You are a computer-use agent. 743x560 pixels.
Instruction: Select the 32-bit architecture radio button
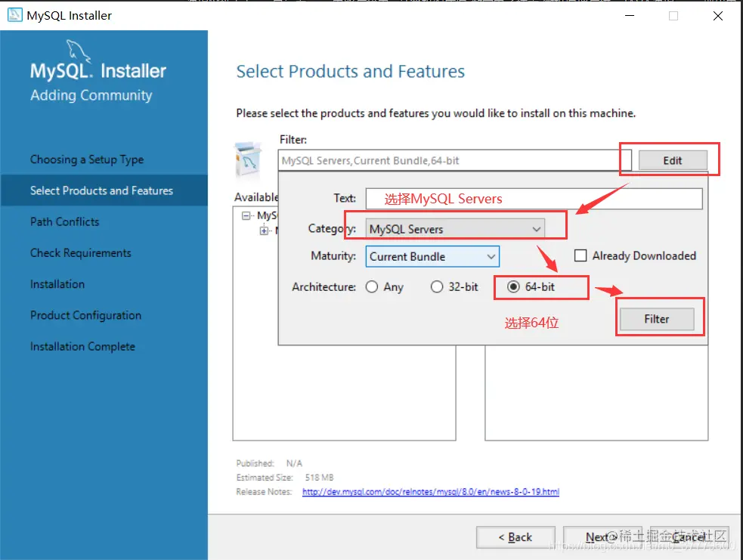pyautogui.click(x=437, y=286)
